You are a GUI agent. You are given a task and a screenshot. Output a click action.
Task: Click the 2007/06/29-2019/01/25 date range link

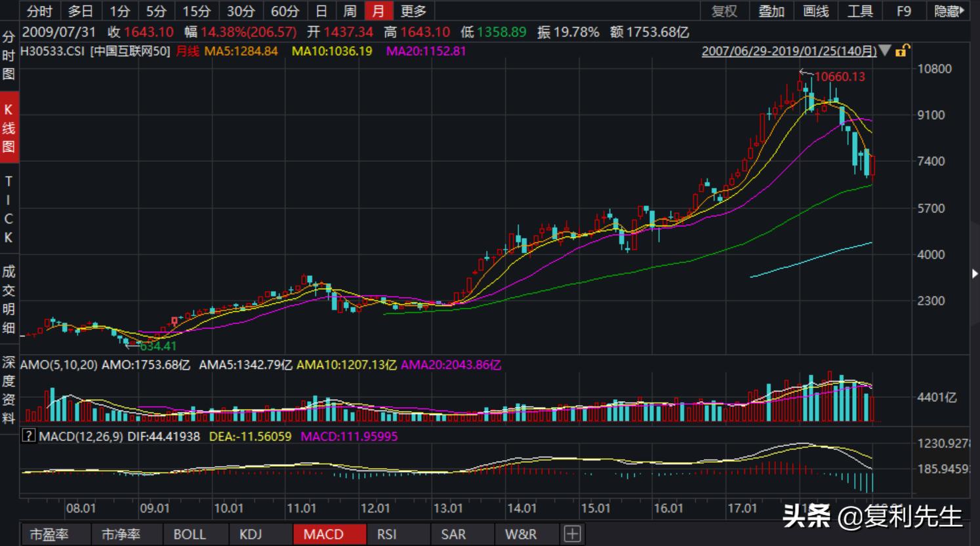point(789,51)
